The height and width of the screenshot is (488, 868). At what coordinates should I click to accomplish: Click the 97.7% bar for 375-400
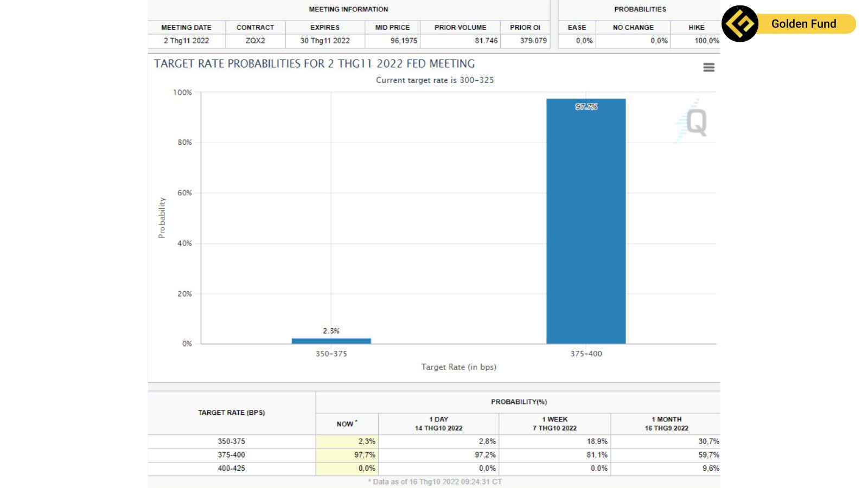click(586, 221)
